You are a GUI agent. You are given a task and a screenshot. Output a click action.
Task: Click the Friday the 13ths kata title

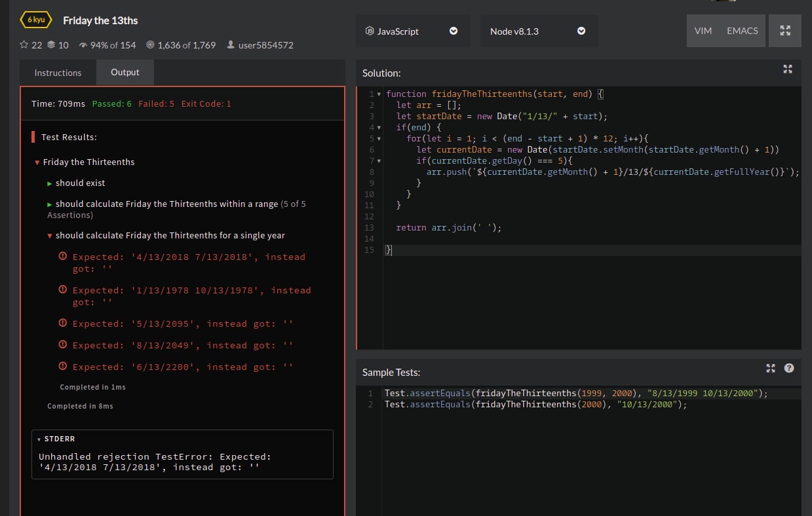tap(100, 20)
